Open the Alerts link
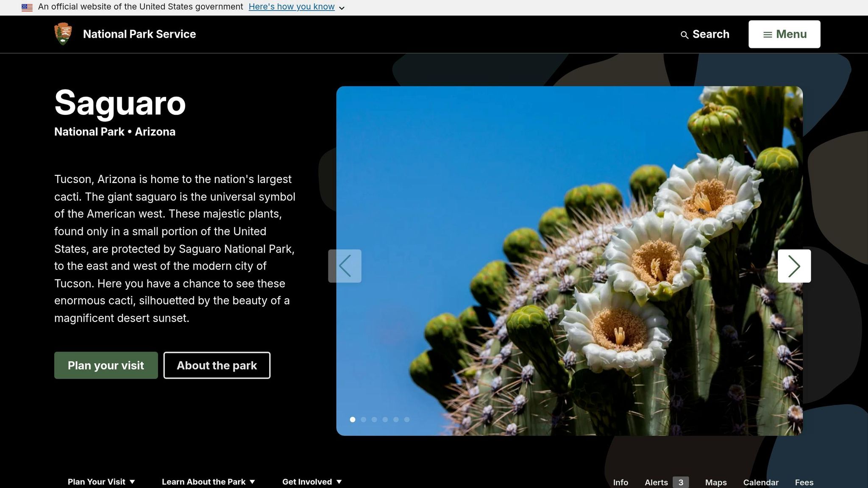 coord(666,482)
